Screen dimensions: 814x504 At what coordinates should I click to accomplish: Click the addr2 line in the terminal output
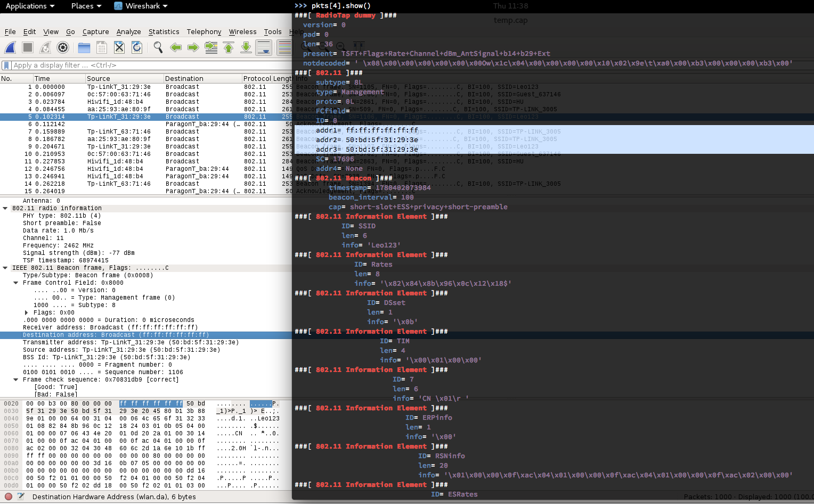pos(367,139)
